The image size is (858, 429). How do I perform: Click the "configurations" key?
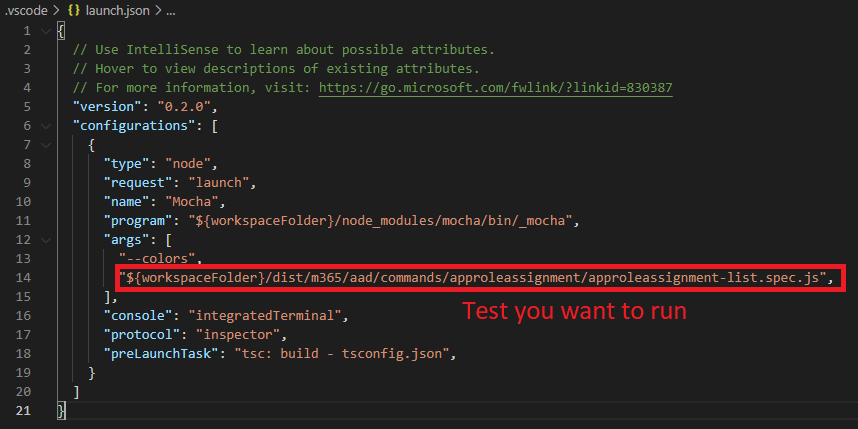coord(134,126)
